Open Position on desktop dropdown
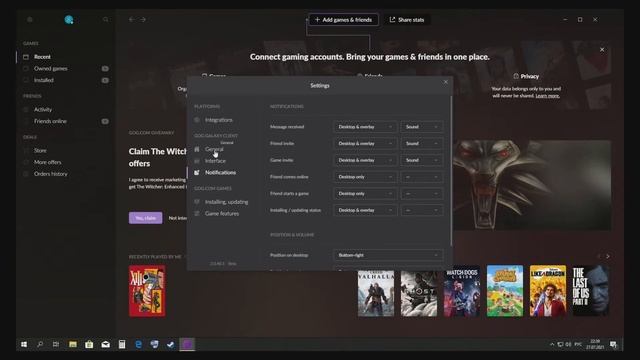Viewport: 640px width, 360px height. tap(388, 256)
